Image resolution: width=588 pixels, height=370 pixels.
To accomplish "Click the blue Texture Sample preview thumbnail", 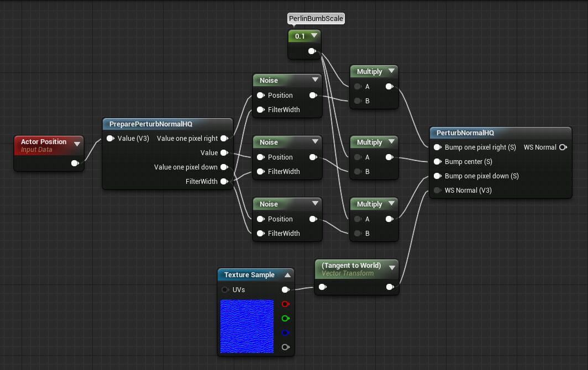I will (x=247, y=326).
